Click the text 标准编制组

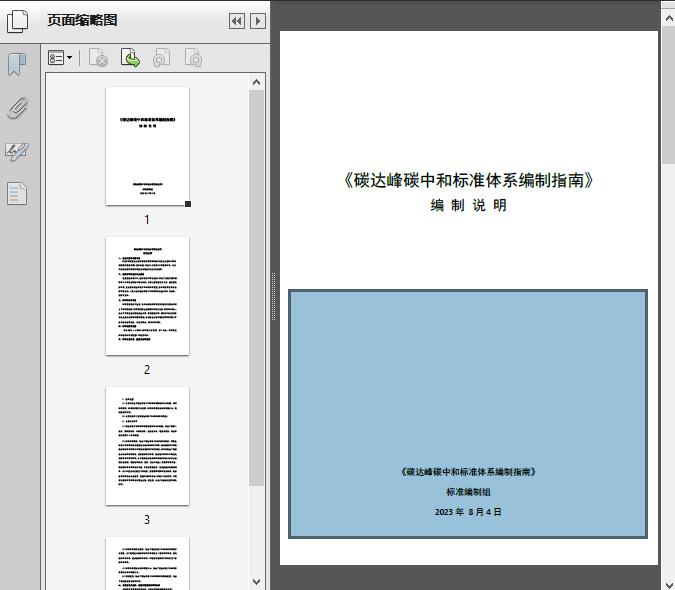click(x=468, y=492)
